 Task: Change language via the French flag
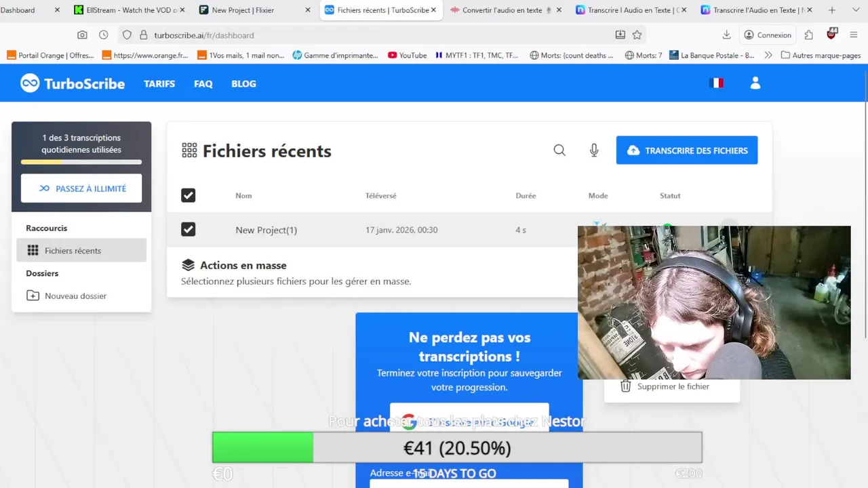716,83
